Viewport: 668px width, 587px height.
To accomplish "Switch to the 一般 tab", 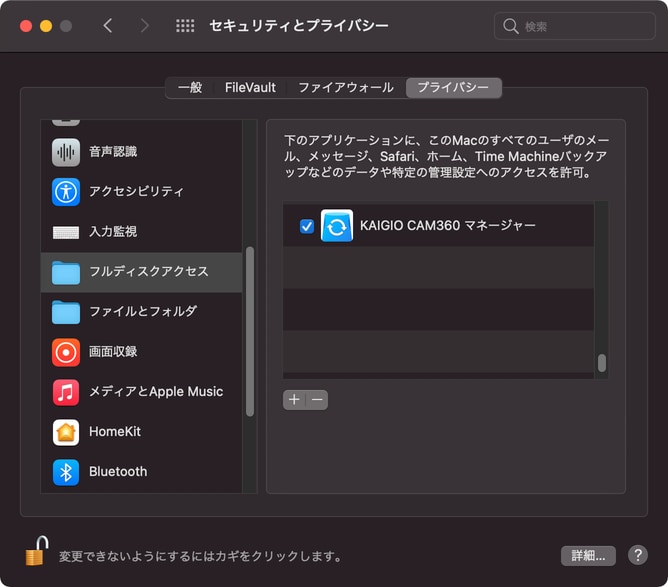I will [x=190, y=87].
